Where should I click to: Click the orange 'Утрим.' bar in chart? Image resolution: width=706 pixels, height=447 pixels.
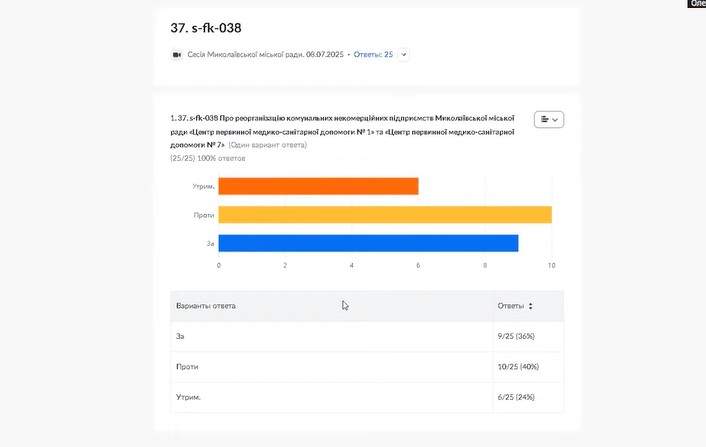(318, 186)
